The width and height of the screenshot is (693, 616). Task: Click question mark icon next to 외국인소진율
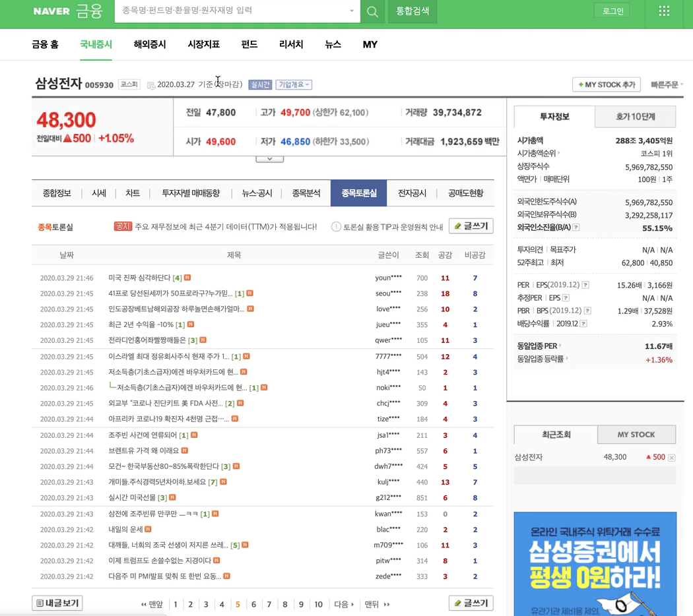[576, 228]
